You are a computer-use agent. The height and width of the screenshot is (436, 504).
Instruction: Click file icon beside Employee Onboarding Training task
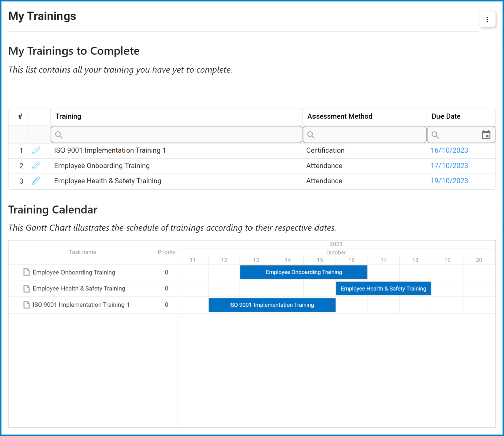26,272
